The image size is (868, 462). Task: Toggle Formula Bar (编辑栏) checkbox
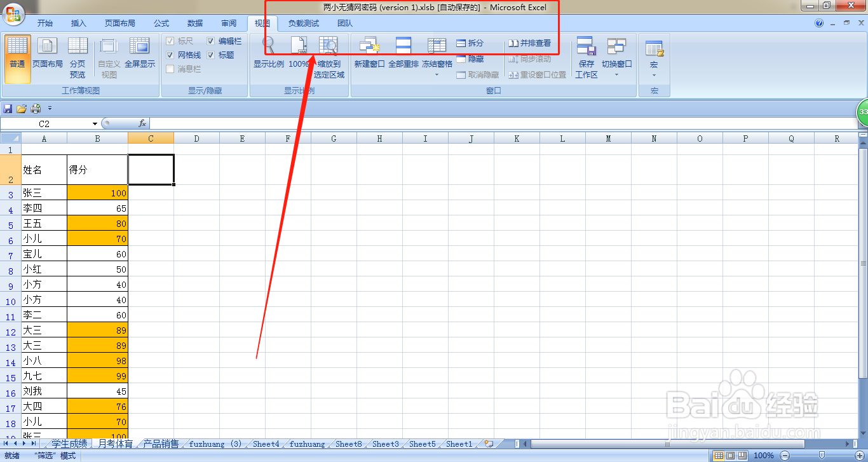click(x=211, y=41)
